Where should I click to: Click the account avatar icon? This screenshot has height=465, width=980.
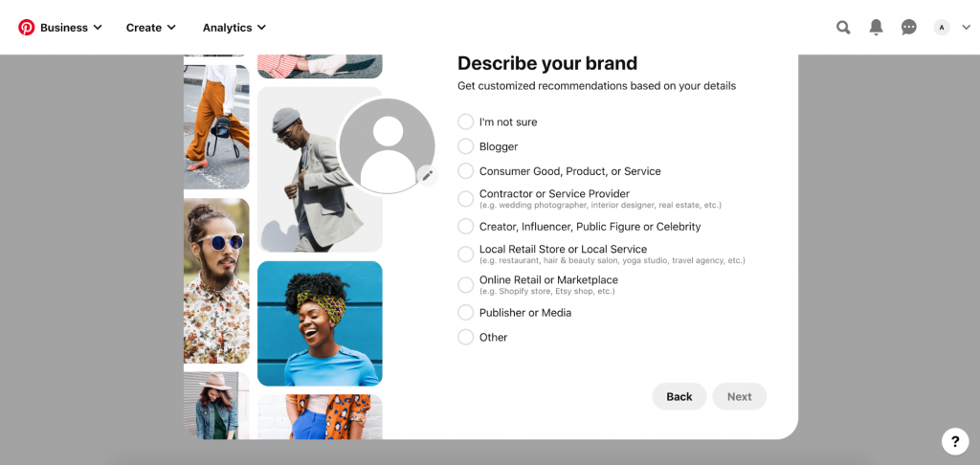point(942,28)
